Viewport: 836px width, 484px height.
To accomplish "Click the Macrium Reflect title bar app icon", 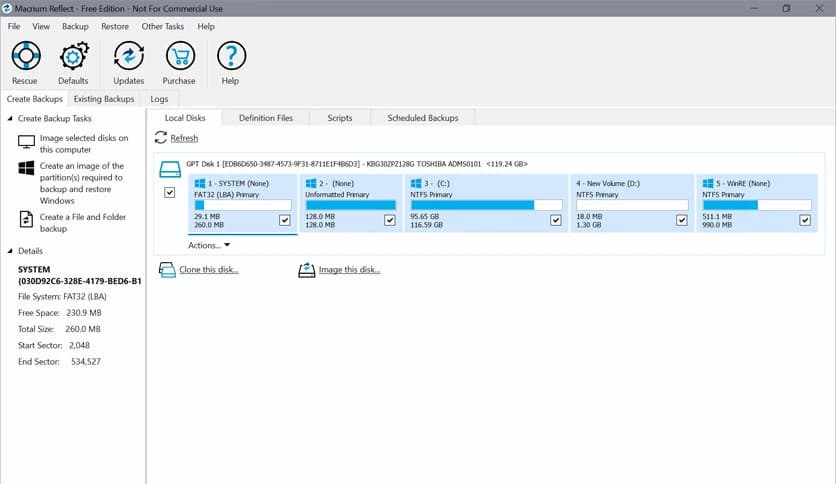I will [7, 9].
